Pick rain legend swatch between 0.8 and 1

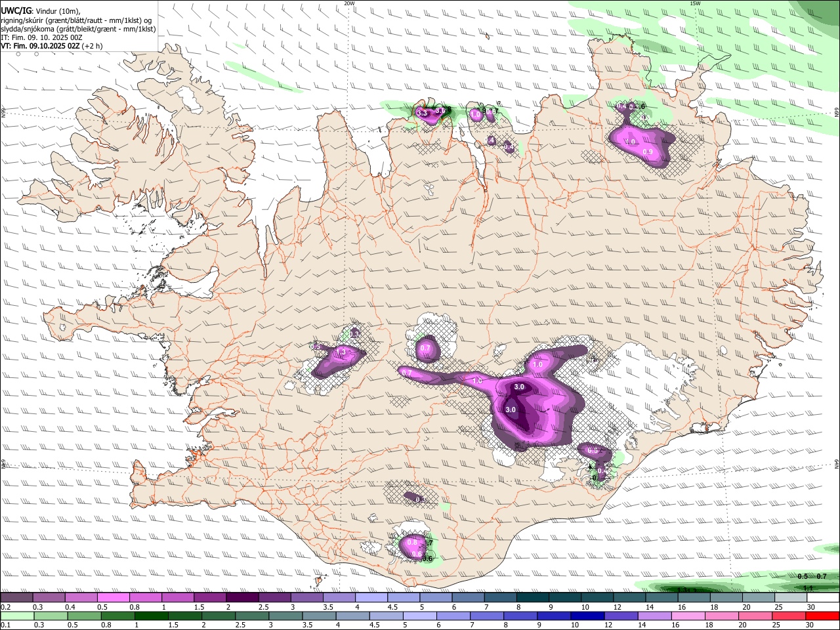coord(118,616)
